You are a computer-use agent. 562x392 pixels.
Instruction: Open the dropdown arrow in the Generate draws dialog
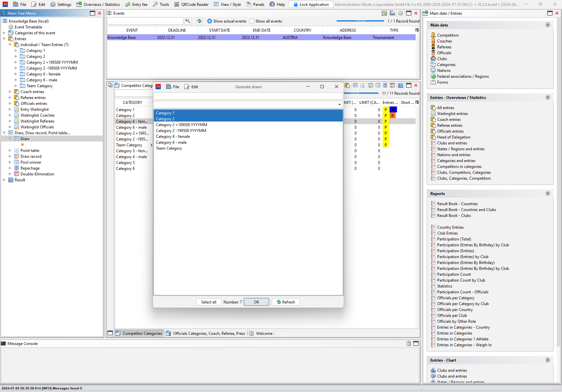tap(339, 105)
